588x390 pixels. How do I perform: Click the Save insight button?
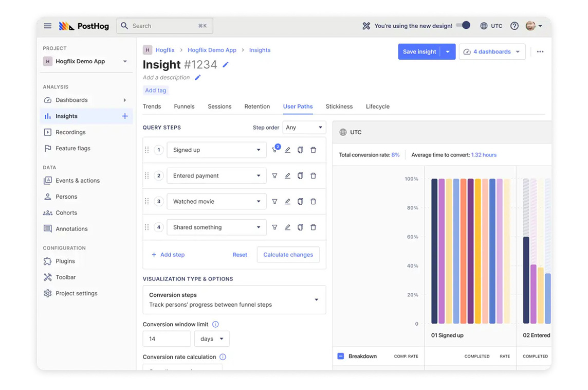tap(419, 52)
